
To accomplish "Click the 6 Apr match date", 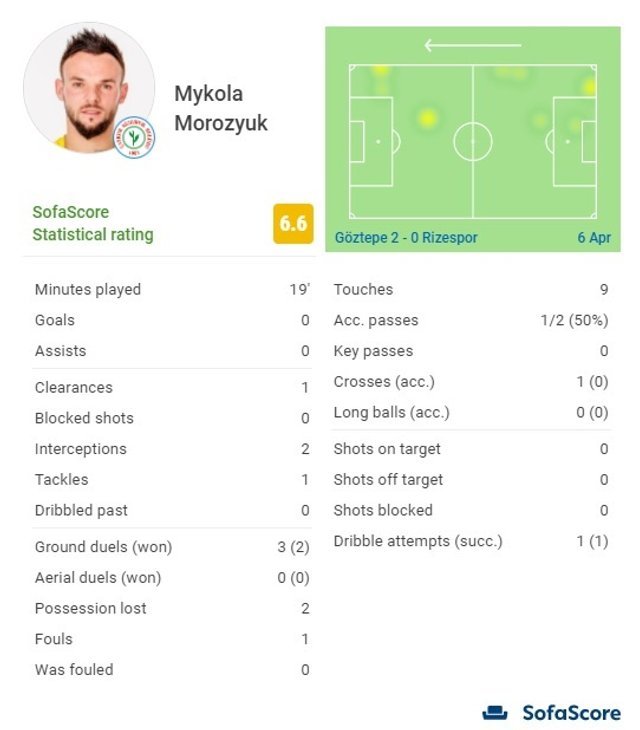I will point(593,238).
